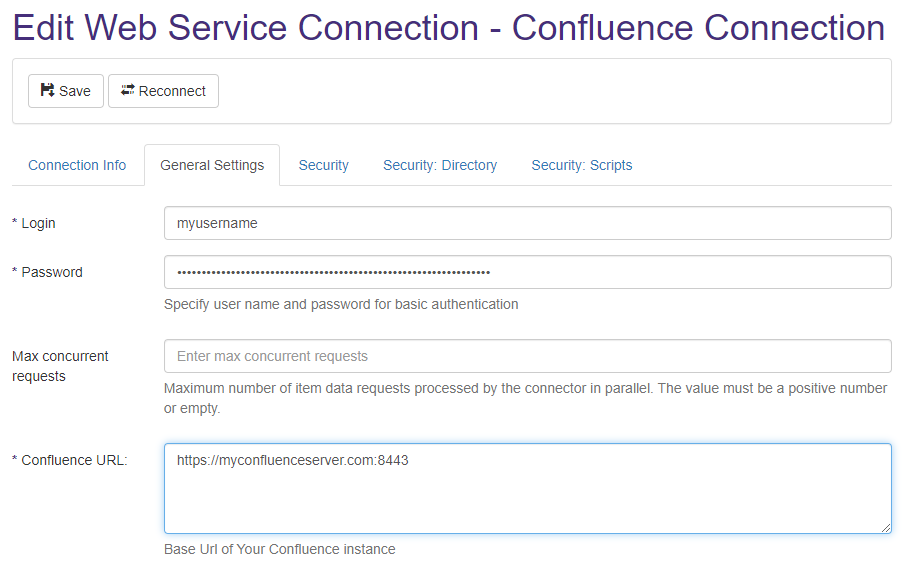This screenshot has width=904, height=572.
Task: Focus the Max concurrent requests input
Action: tap(527, 356)
